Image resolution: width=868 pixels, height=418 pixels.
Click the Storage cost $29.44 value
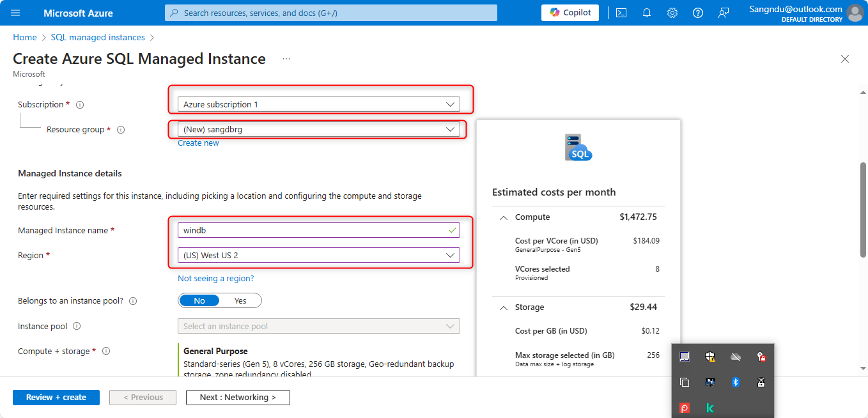(x=643, y=307)
